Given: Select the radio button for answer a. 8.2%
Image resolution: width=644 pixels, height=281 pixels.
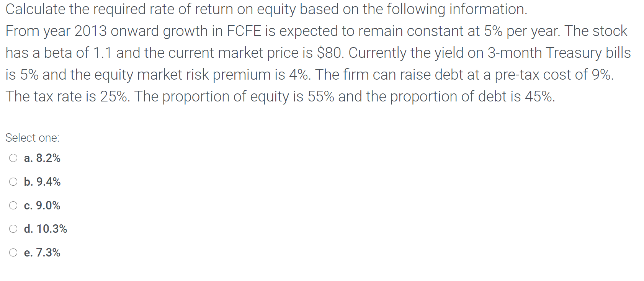Looking at the screenshot, I should pyautogui.click(x=13, y=158).
